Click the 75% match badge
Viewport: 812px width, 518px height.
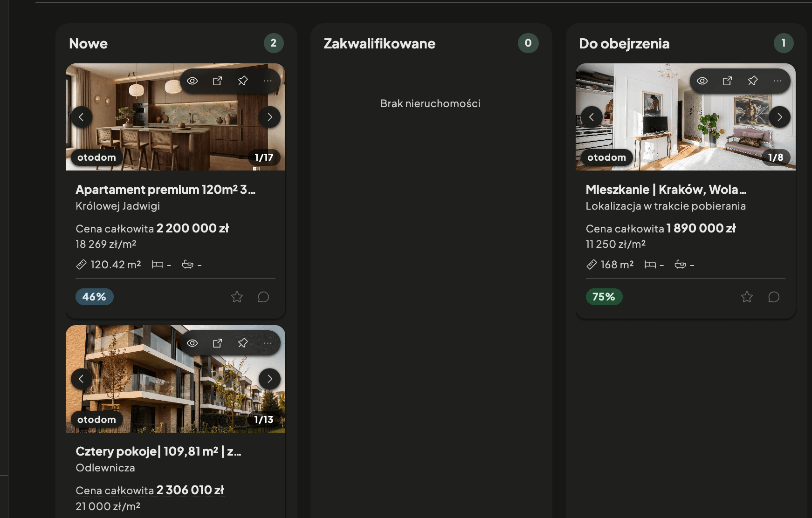[604, 297]
